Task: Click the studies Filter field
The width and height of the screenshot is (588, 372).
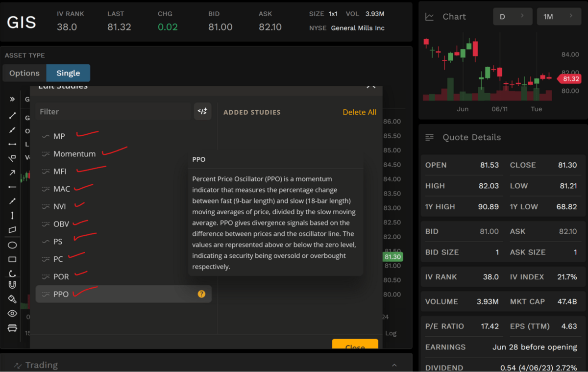Action: pyautogui.click(x=113, y=111)
